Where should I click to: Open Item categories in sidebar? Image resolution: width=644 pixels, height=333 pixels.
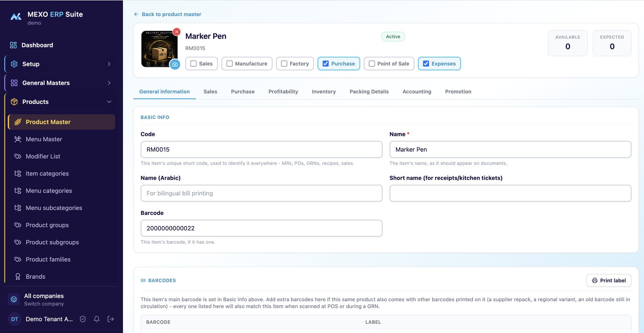coord(47,173)
